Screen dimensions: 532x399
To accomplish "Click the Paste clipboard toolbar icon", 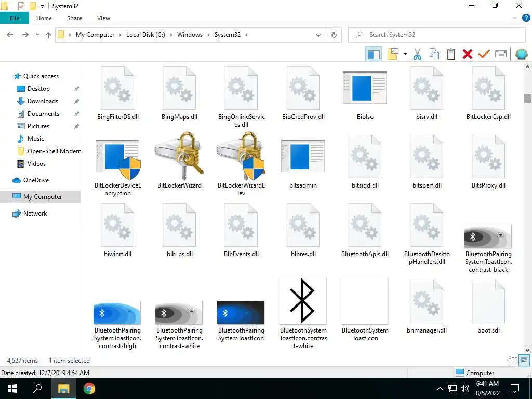I will pyautogui.click(x=450, y=54).
